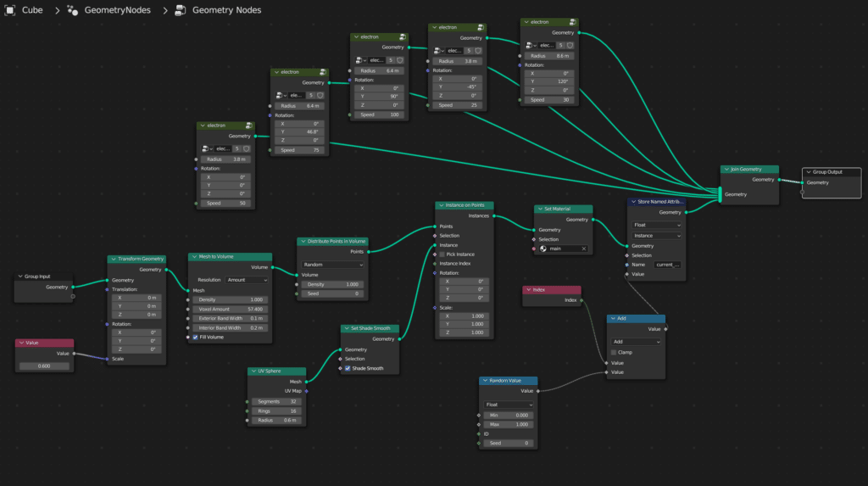Click the user count 5 on the Speed 75 electron node
The height and width of the screenshot is (486, 868).
coord(311,95)
